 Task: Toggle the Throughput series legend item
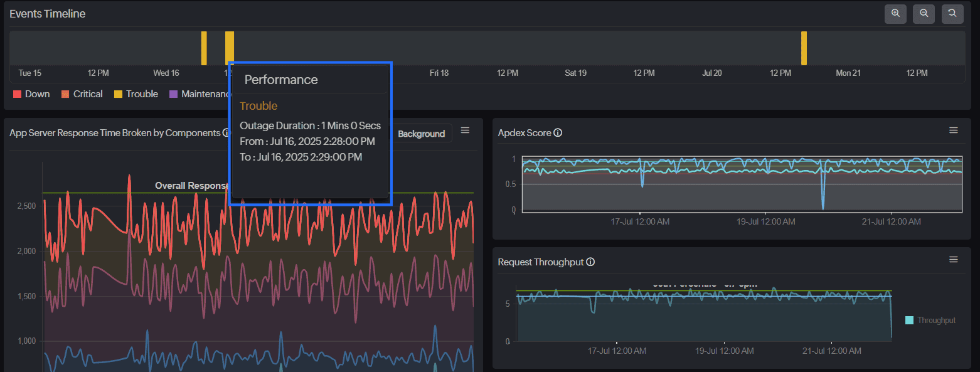tap(930, 321)
